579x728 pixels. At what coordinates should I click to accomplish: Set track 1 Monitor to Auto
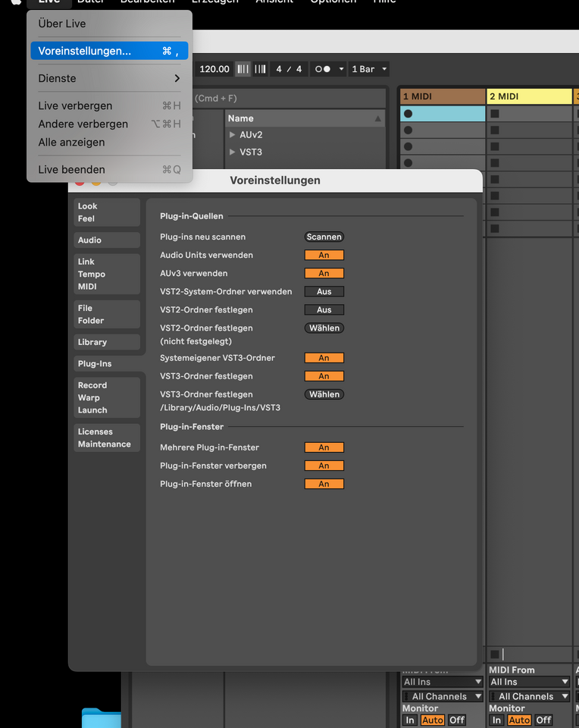point(433,720)
